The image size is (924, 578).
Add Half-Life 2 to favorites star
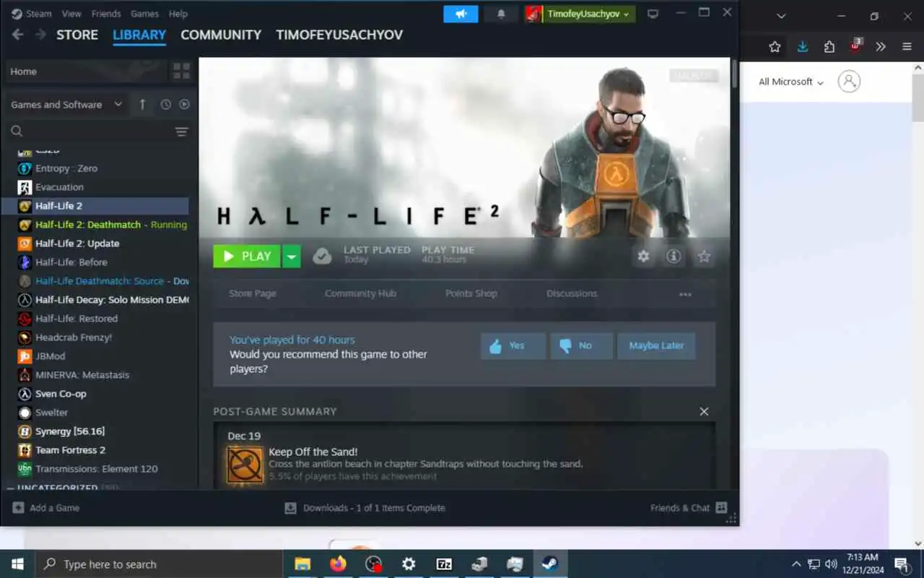coord(704,256)
